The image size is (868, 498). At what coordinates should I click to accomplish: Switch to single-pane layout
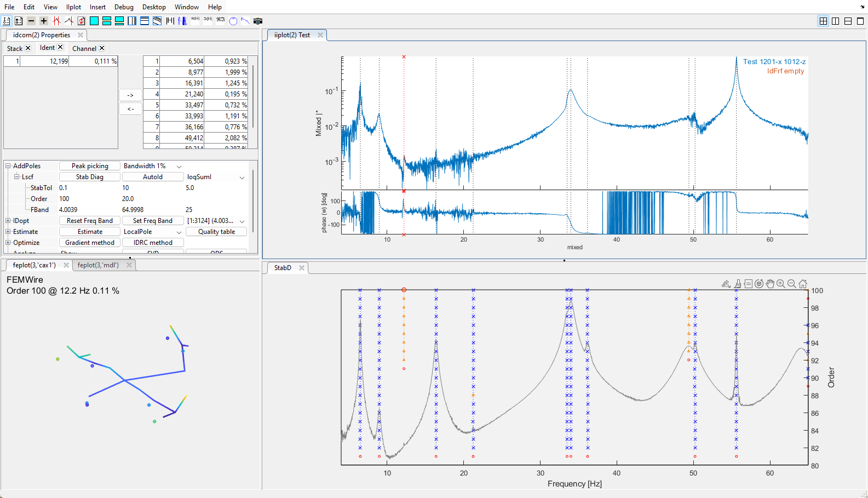click(x=860, y=21)
